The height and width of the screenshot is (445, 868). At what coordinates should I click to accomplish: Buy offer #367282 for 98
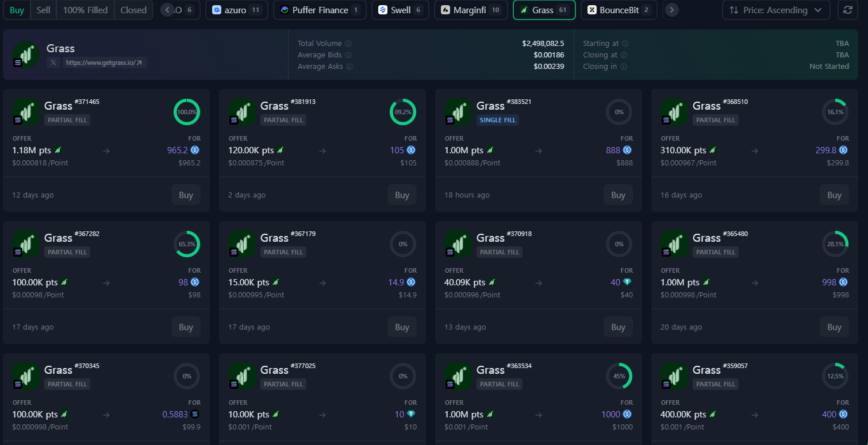186,327
